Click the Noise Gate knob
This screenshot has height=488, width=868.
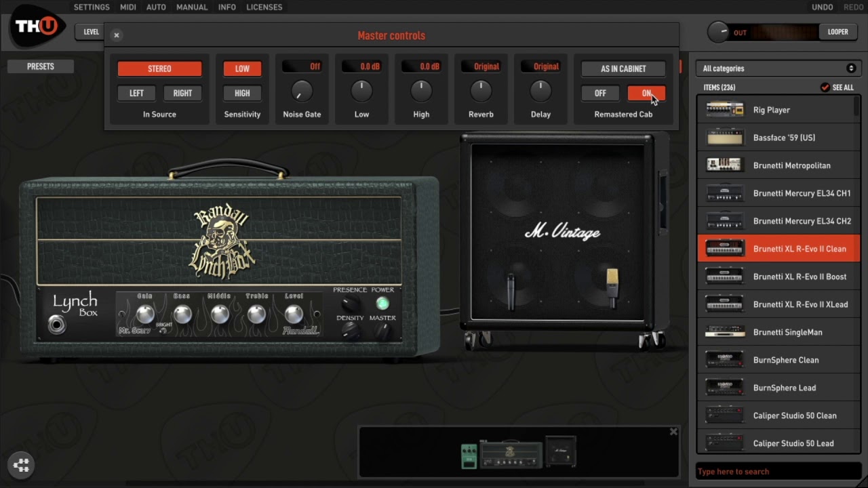[302, 90]
